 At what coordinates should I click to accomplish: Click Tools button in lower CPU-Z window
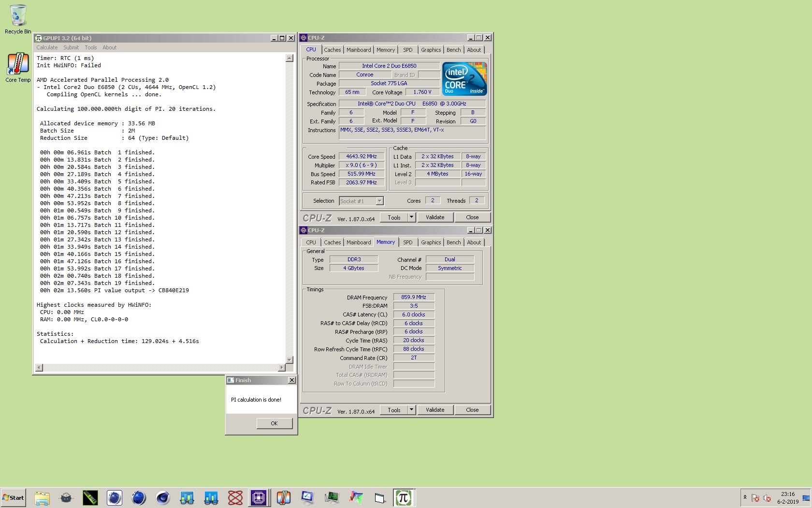[x=394, y=410]
